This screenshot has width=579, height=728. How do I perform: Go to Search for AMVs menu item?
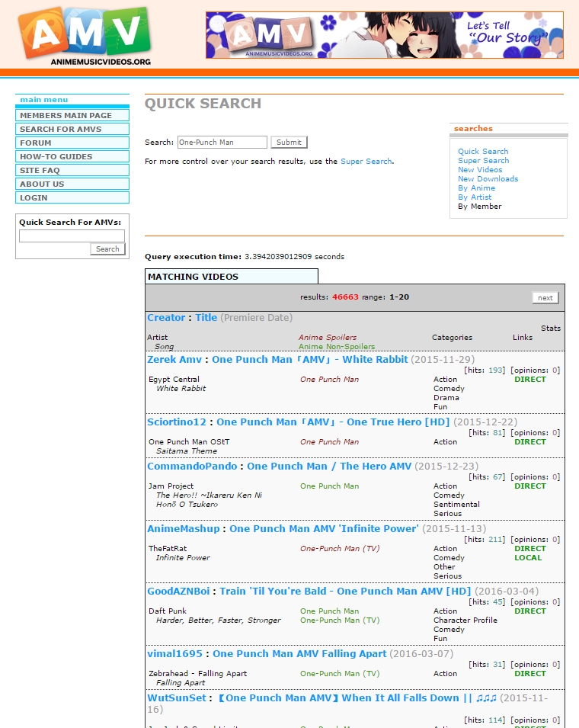[x=72, y=129]
